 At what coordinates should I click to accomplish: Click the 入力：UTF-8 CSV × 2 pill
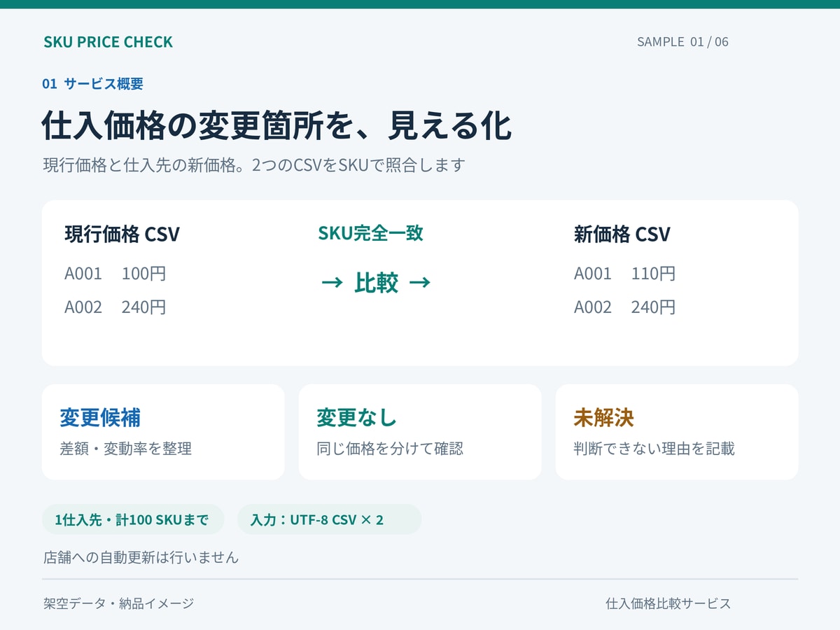point(329,519)
